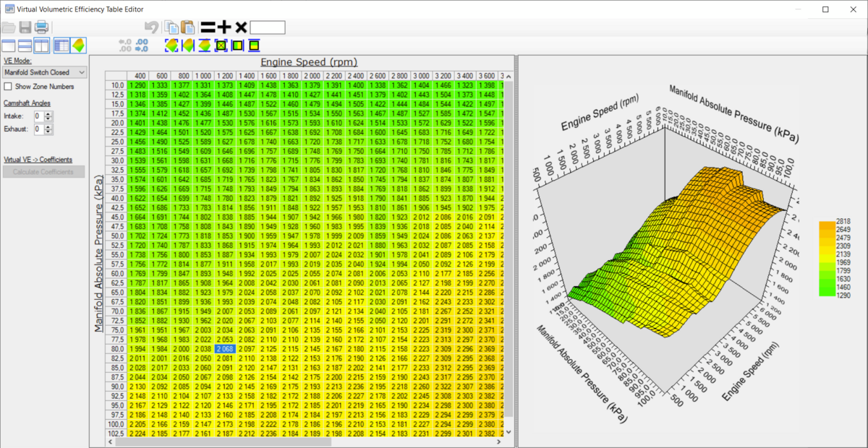This screenshot has height=448, width=868.
Task: Decrease the Exhaust camshaft angle
Action: tap(48, 132)
